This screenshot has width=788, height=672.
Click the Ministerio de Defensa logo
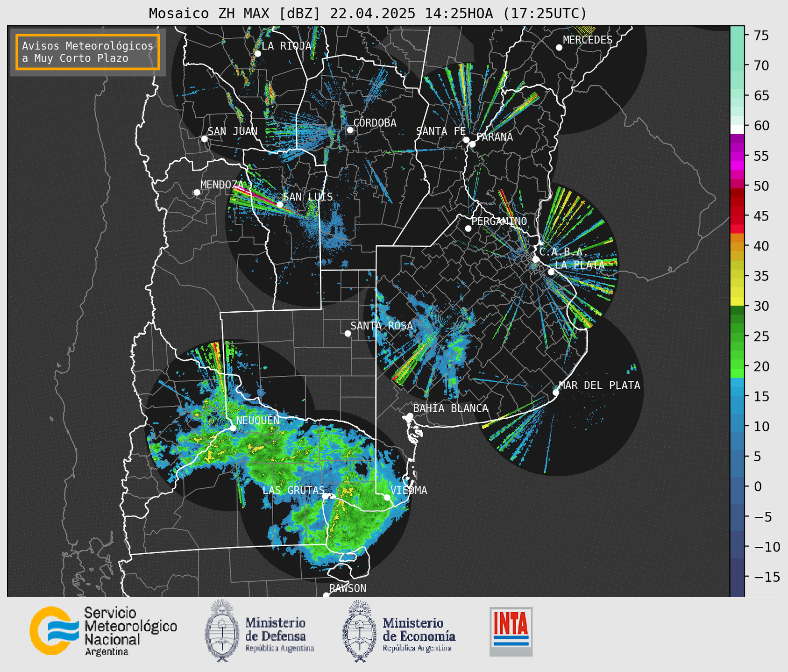click(260, 631)
